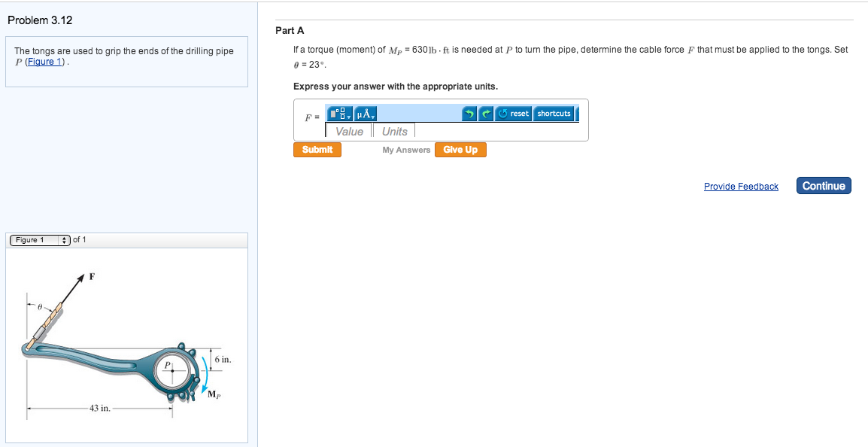Click the blue Continue button

(x=824, y=186)
